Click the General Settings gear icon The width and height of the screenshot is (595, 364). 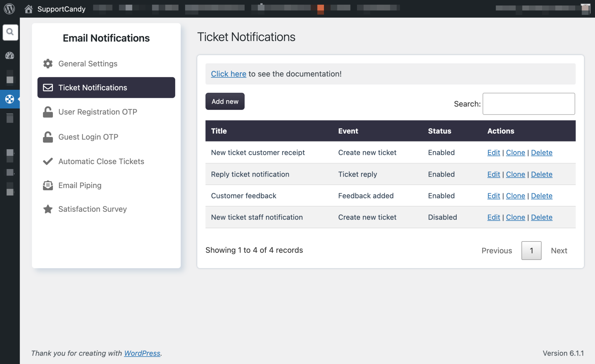click(x=48, y=64)
